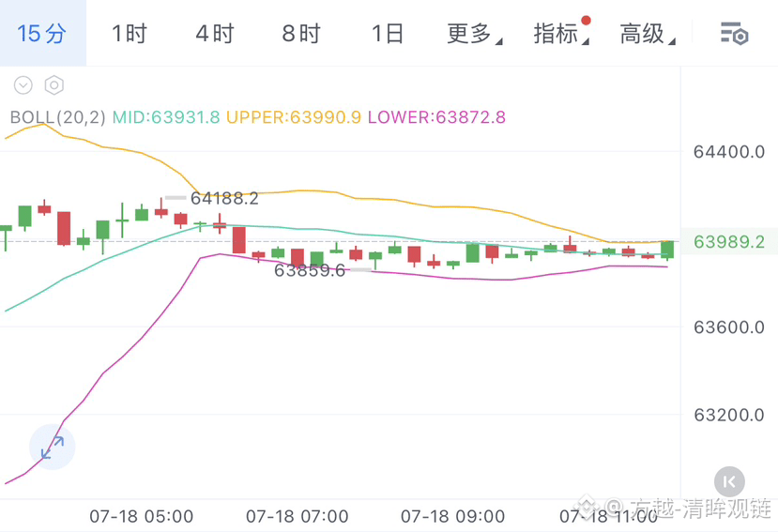This screenshot has width=778, height=532.
Task: Open chart settings list icon
Action: (x=734, y=34)
